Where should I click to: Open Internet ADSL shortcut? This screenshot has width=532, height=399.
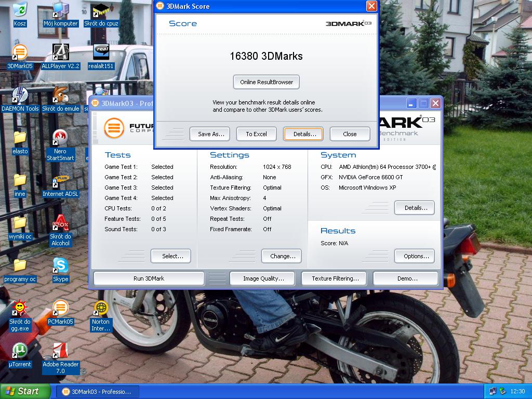pyautogui.click(x=60, y=185)
